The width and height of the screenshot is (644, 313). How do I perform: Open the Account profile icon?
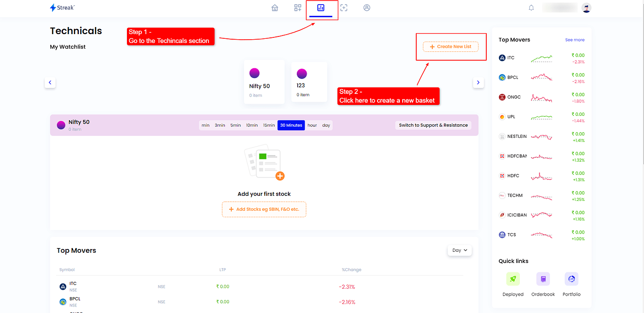pos(367,7)
